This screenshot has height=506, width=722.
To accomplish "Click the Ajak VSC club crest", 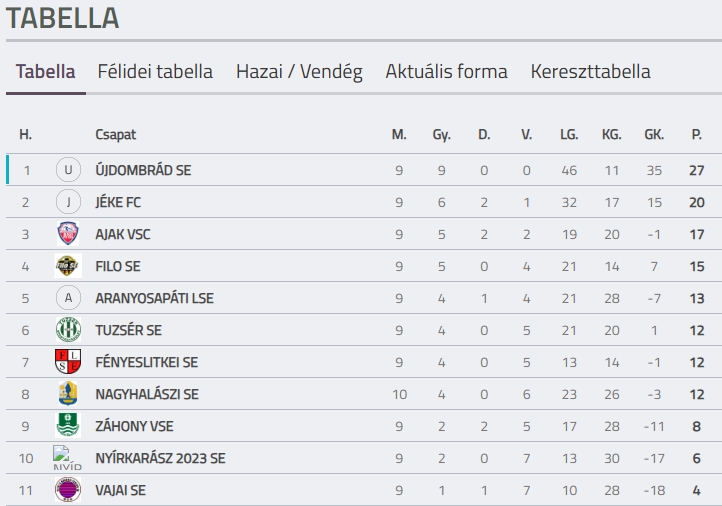I will [68, 234].
